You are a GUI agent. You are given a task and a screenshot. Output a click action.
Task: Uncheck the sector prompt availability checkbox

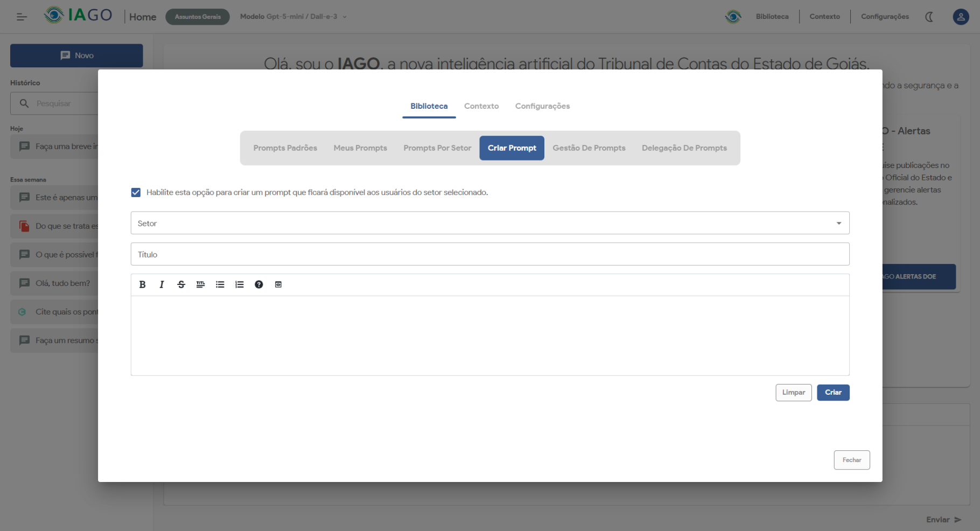click(136, 192)
